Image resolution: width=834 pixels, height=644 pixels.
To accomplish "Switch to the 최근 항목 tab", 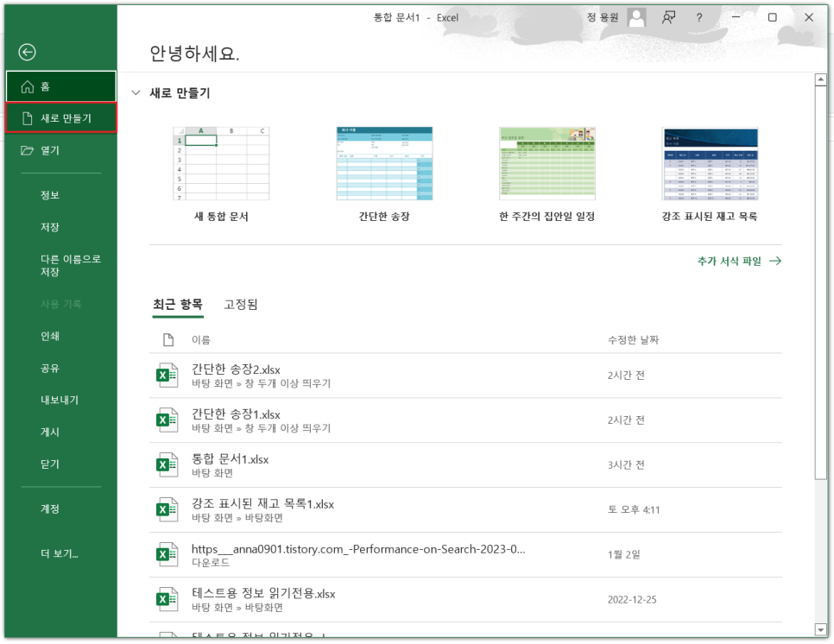I will [x=178, y=305].
